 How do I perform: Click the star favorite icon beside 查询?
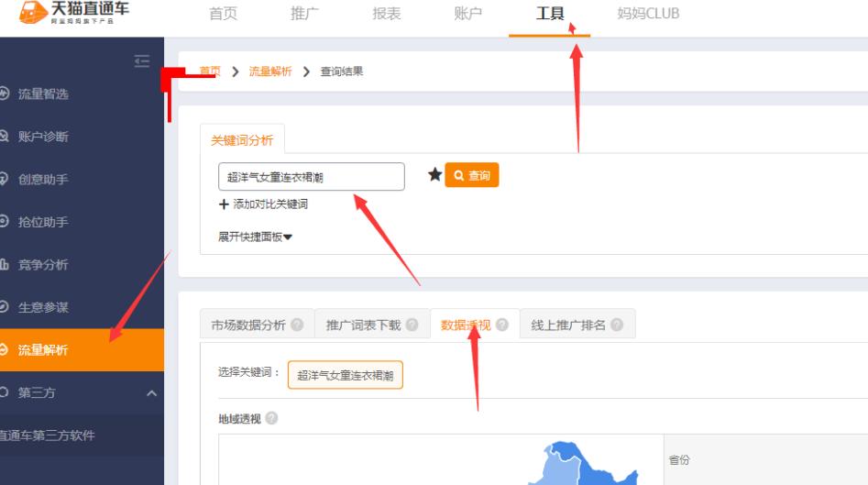click(x=434, y=174)
